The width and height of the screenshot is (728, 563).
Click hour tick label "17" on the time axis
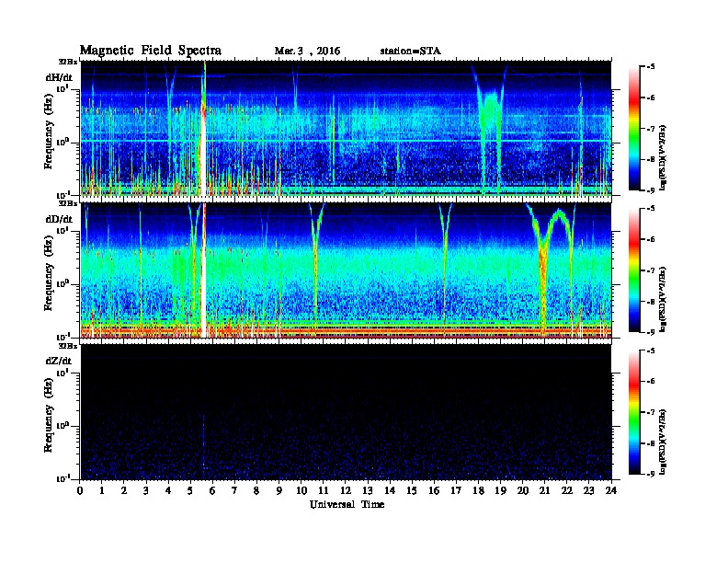click(456, 491)
